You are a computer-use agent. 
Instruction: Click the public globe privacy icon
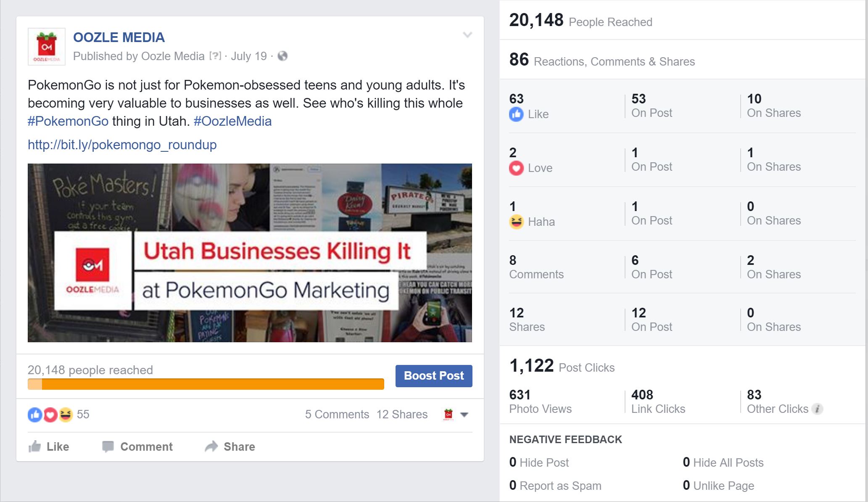(x=282, y=56)
